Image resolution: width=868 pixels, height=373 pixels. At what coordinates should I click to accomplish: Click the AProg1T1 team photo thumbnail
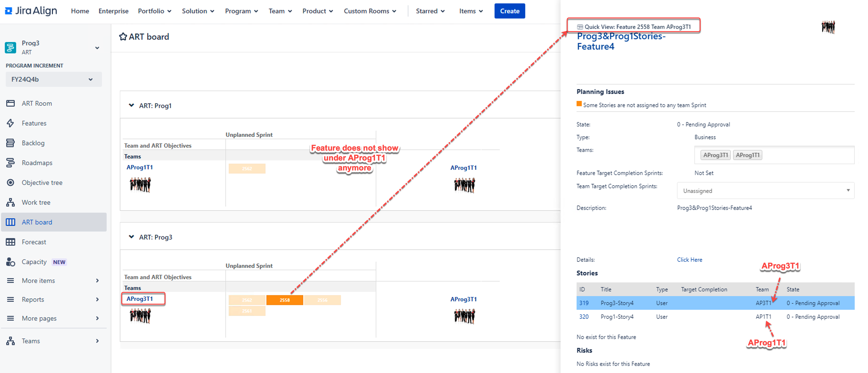(140, 185)
